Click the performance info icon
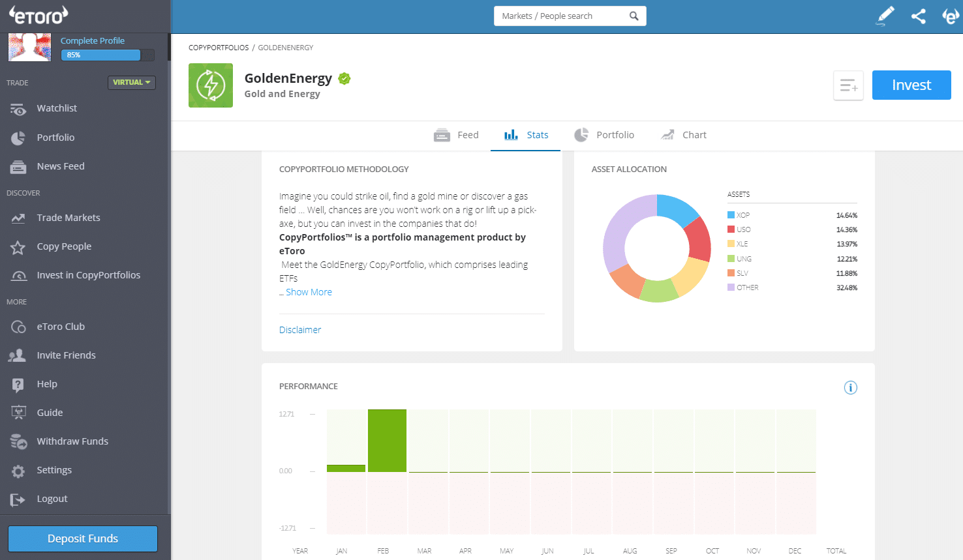 [x=851, y=388]
